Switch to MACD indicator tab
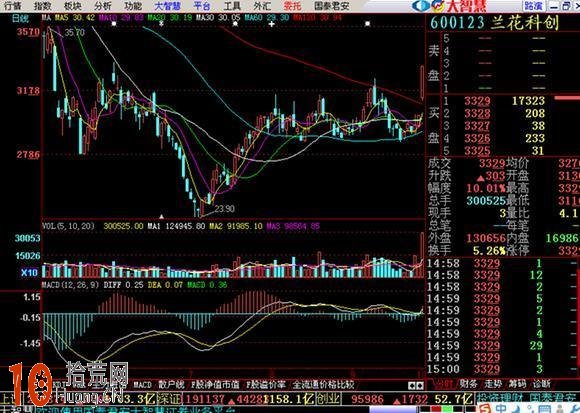Screen dimensions: 580x413 tap(142, 385)
